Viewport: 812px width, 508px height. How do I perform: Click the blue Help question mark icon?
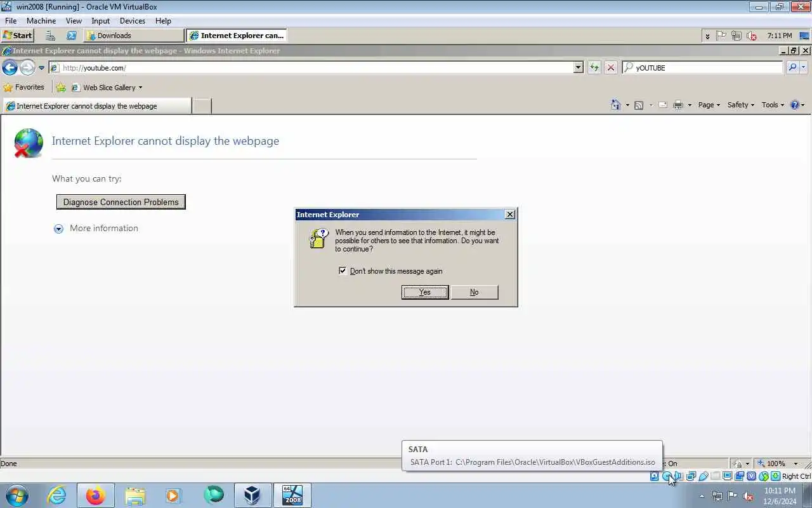(794, 105)
